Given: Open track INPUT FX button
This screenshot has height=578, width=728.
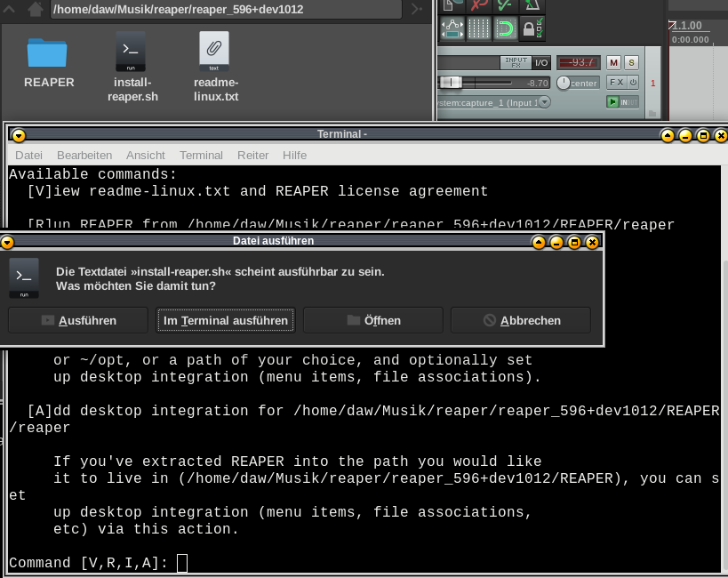Looking at the screenshot, I should point(516,62).
